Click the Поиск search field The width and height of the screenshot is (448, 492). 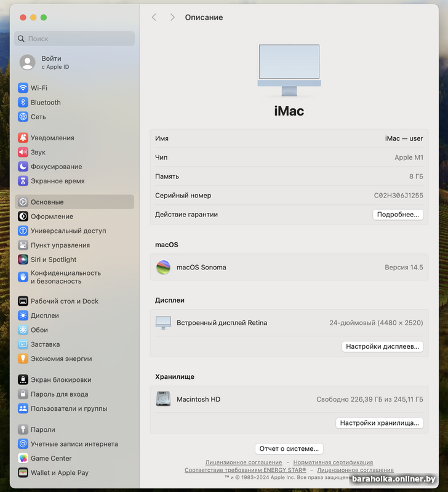(x=74, y=39)
